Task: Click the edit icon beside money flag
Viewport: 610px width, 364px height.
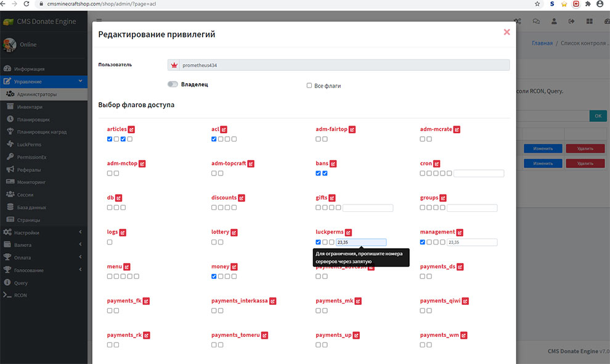Action: click(x=234, y=267)
